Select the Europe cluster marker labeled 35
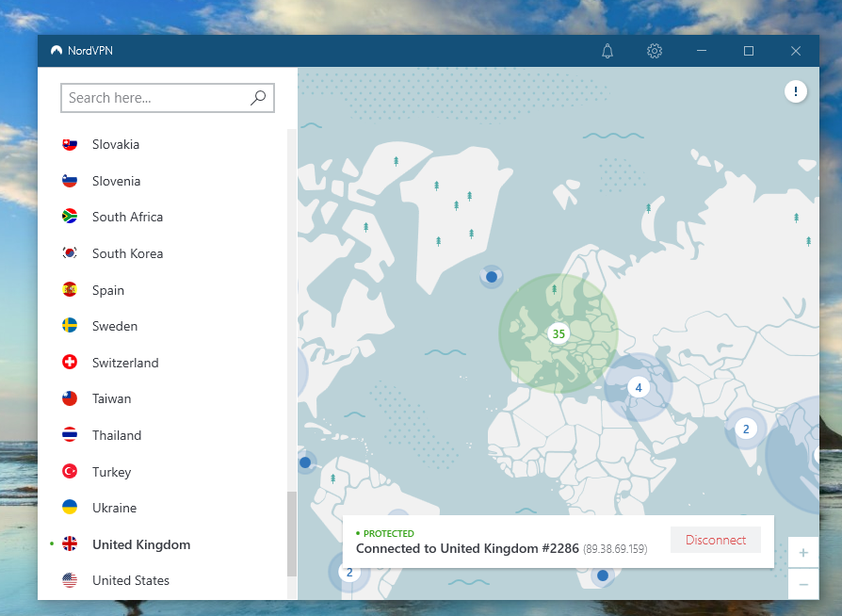Image resolution: width=842 pixels, height=616 pixels. tap(559, 333)
